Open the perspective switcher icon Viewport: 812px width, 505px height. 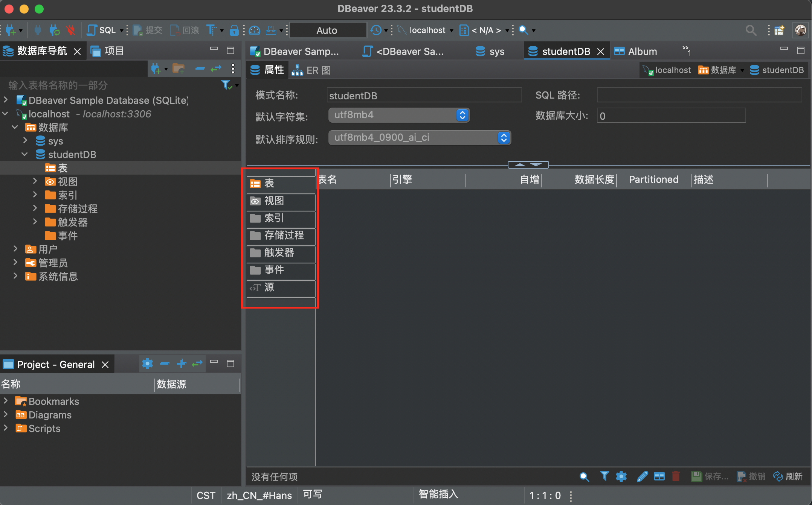click(779, 30)
